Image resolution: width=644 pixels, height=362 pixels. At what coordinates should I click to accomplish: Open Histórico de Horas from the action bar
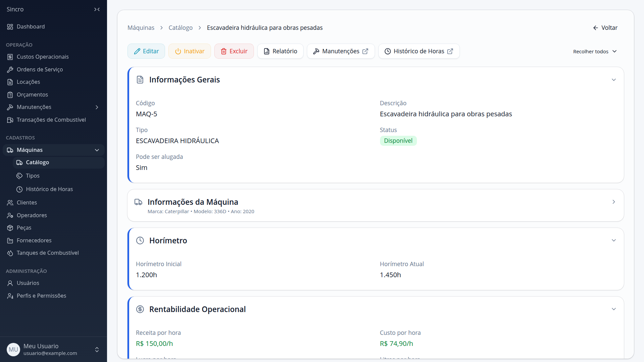click(419, 51)
